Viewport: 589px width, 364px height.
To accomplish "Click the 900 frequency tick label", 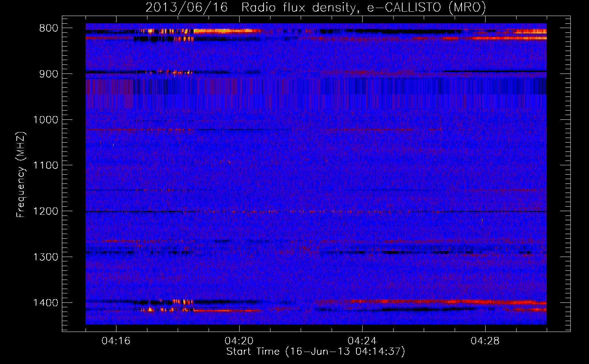I will (49, 74).
